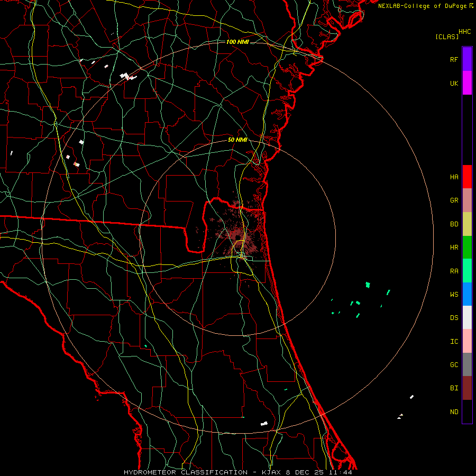Select the GR pink legend swatch
The height and width of the screenshot is (476, 476).
[467, 200]
